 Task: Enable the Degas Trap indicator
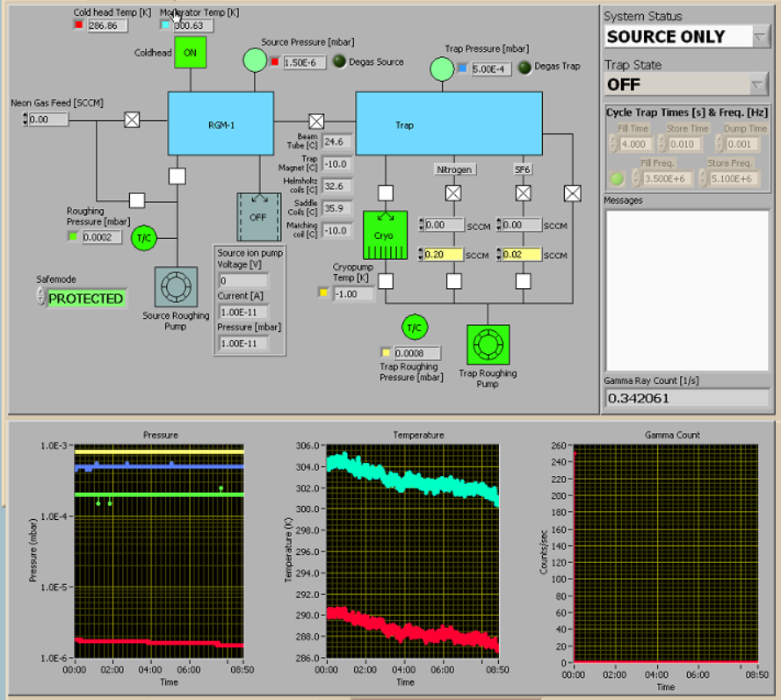(x=524, y=68)
